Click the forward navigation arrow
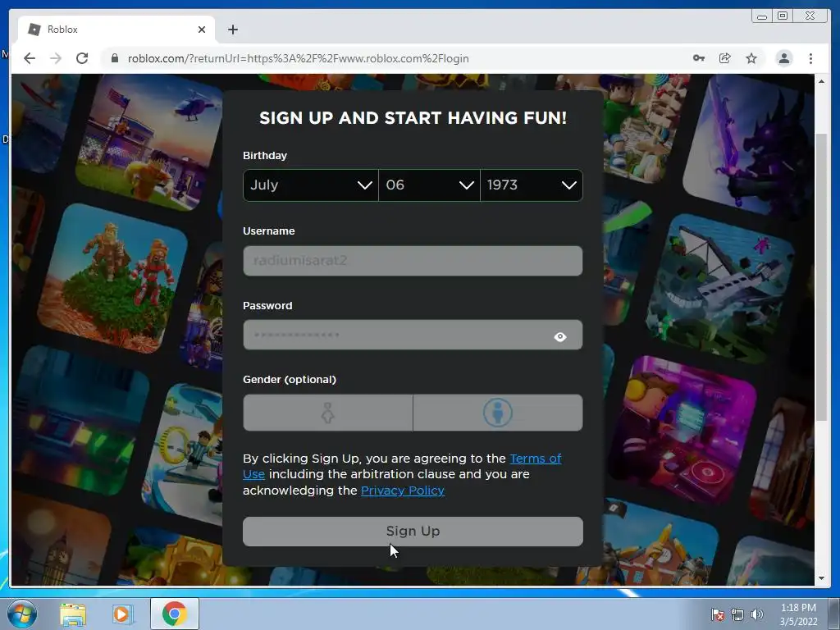Viewport: 840px width, 630px height. click(56, 58)
